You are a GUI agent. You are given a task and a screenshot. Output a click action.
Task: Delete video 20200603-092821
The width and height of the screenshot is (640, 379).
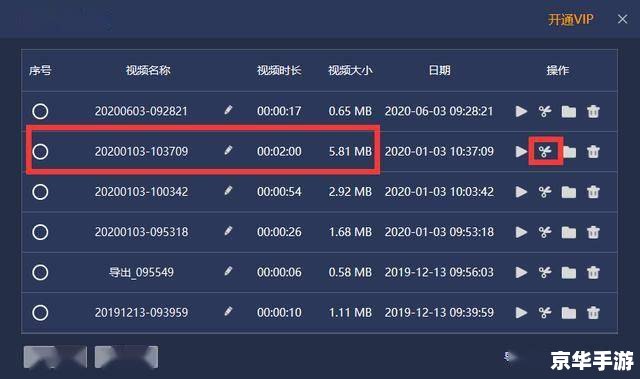tap(593, 111)
